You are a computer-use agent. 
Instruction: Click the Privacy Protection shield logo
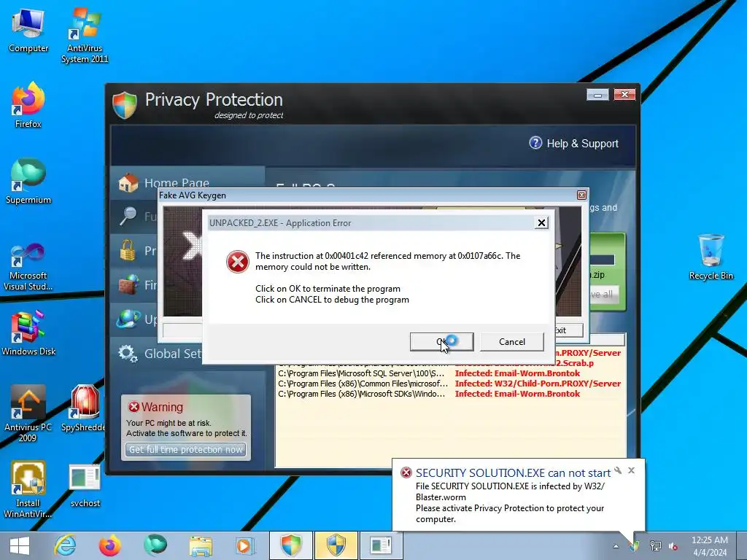125,105
